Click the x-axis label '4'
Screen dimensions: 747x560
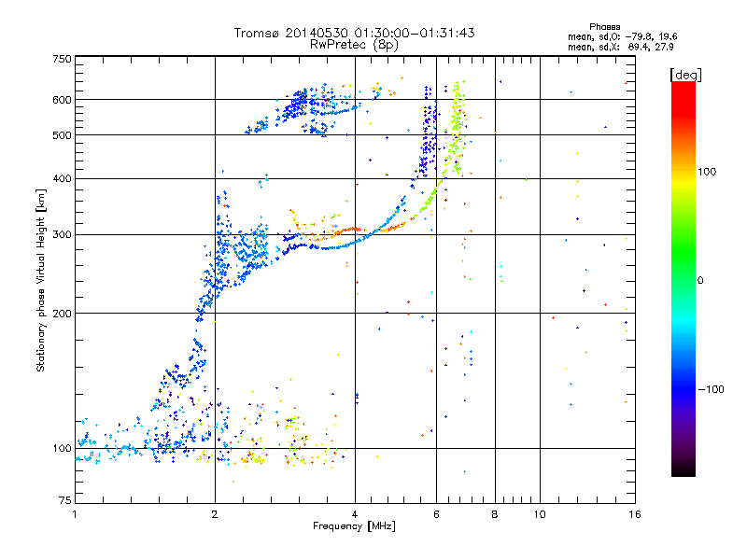[355, 514]
